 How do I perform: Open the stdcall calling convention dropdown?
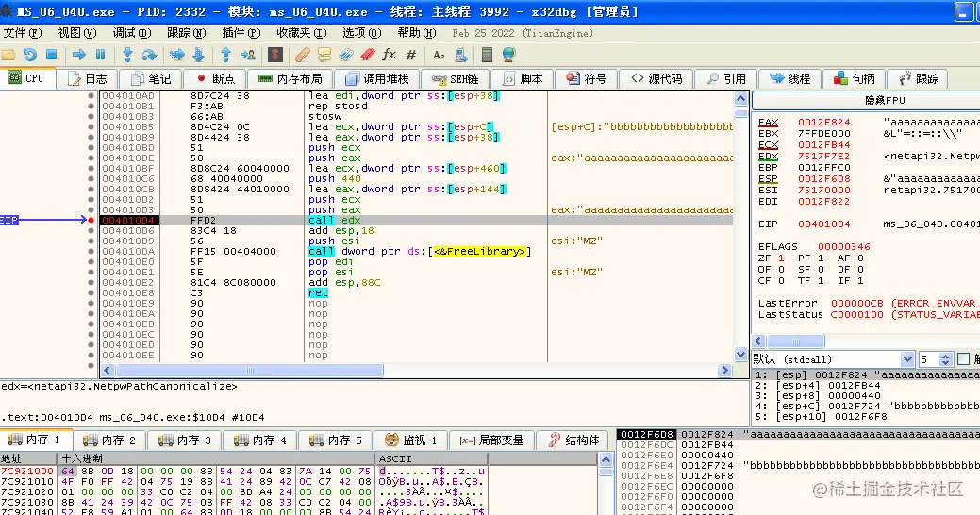(x=906, y=359)
